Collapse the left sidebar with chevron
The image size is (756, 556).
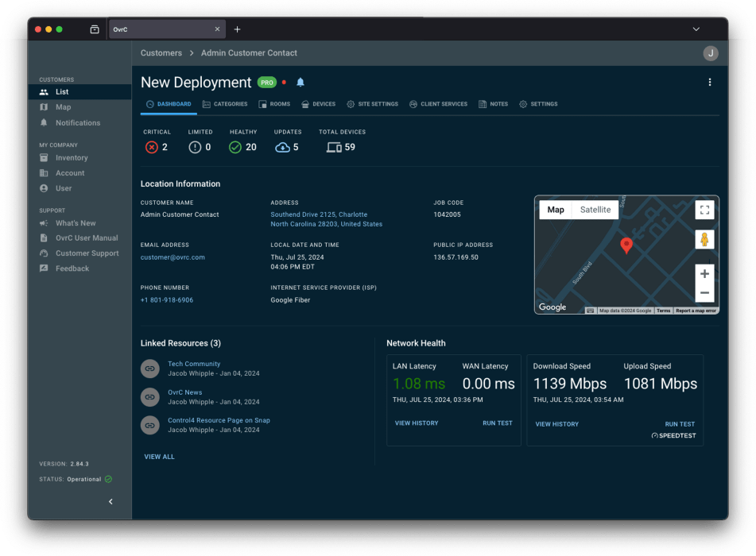pyautogui.click(x=110, y=501)
